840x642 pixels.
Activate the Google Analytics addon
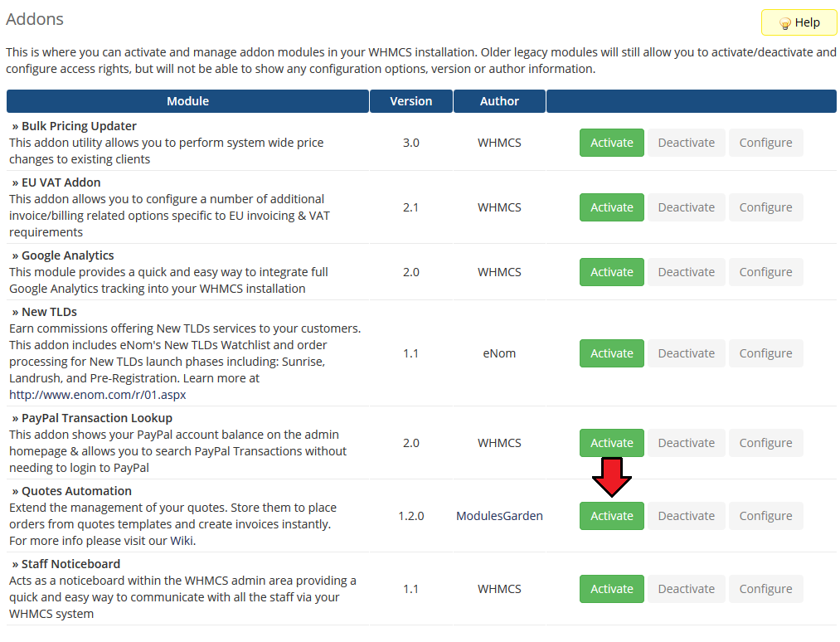tap(612, 272)
